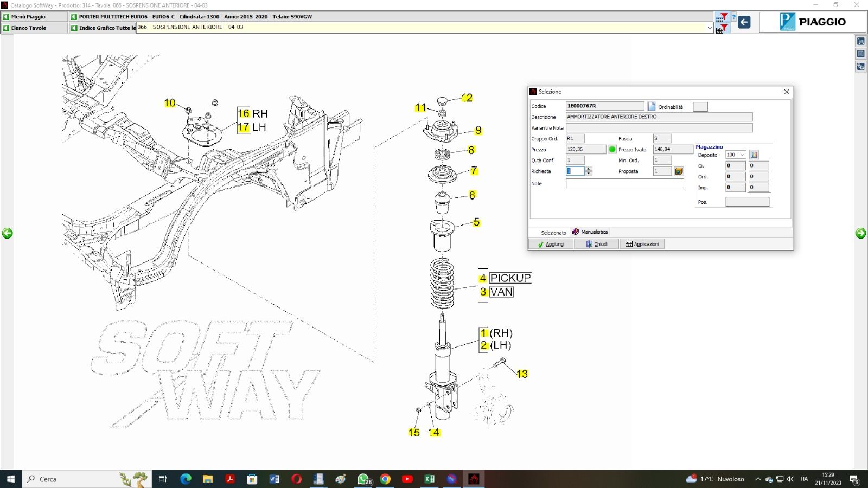This screenshot has height=488, width=868.
Task: Click the green price status indicator
Action: point(612,149)
